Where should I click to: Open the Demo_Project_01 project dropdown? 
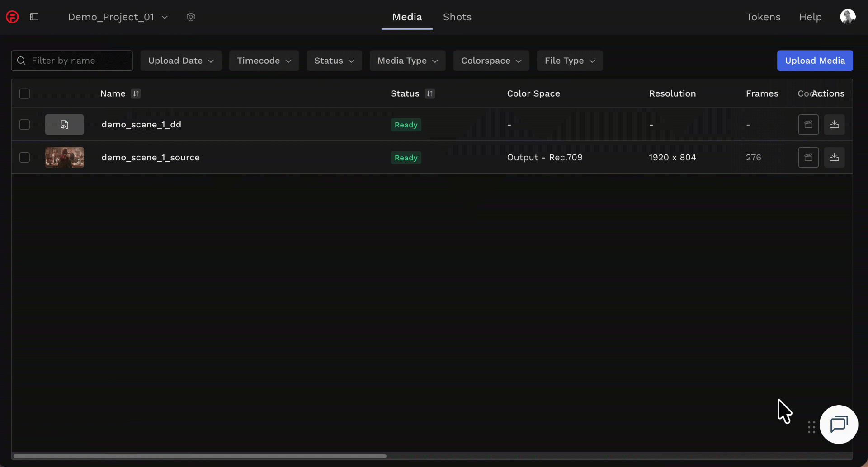point(118,17)
